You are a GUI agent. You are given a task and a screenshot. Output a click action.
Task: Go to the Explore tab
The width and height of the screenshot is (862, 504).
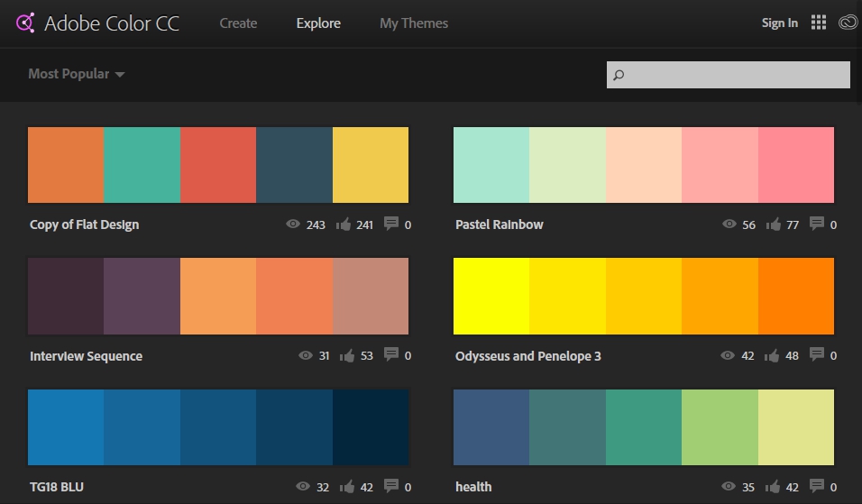point(318,23)
